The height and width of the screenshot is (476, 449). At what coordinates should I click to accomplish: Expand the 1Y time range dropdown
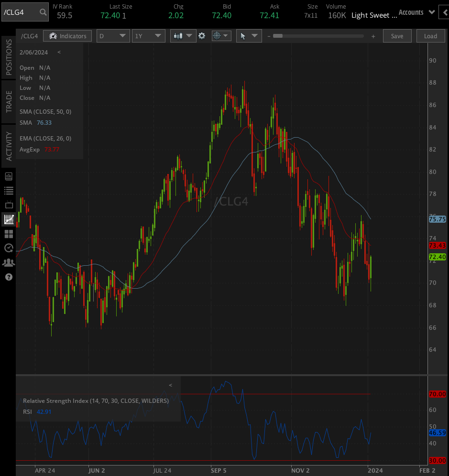coord(149,36)
